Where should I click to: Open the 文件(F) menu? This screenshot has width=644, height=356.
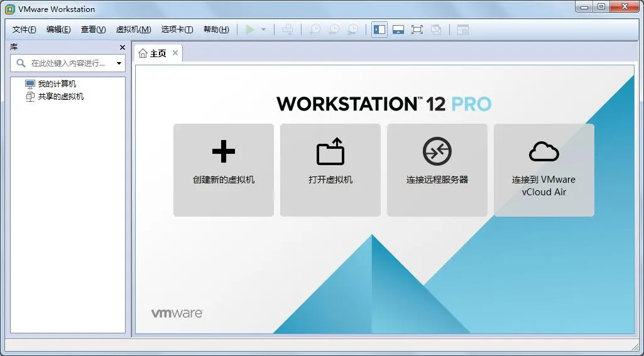(25, 30)
